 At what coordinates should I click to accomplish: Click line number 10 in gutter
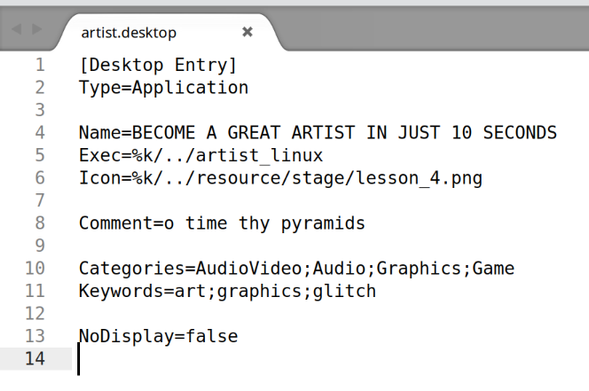point(35,268)
